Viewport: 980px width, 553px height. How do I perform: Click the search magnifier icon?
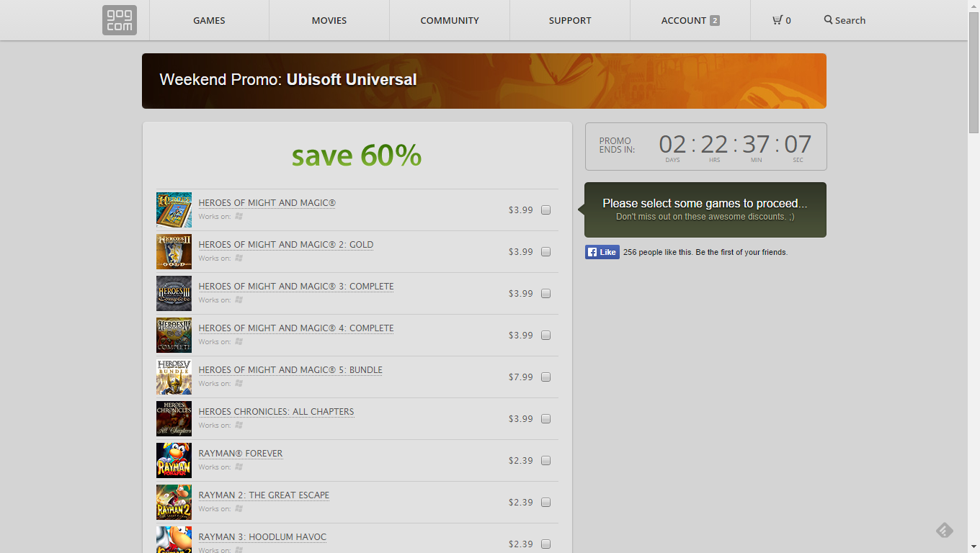[x=827, y=20]
